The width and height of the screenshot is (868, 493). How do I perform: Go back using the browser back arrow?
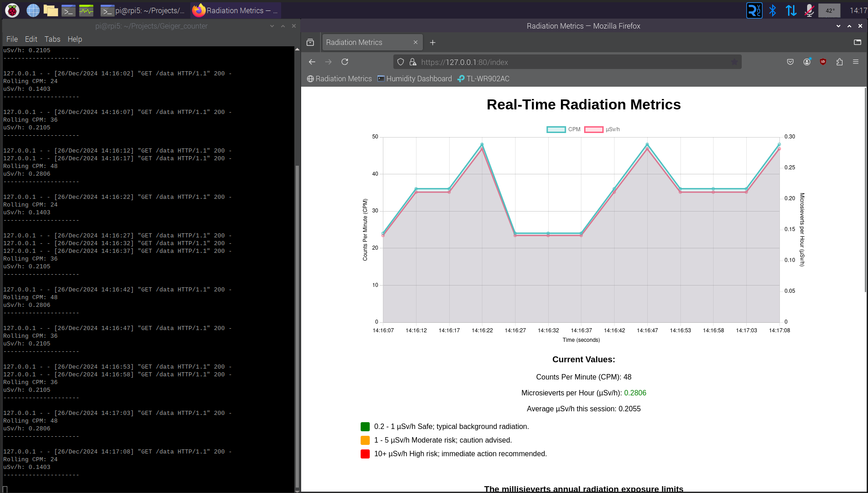click(x=312, y=62)
